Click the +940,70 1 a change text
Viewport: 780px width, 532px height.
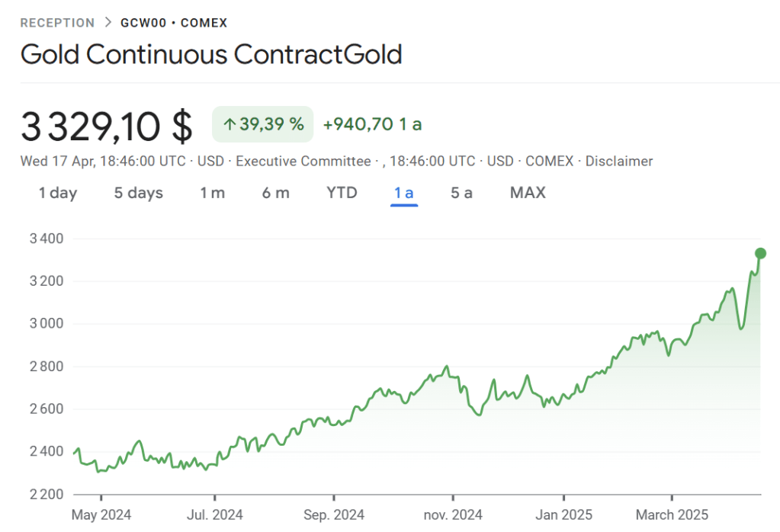click(372, 124)
